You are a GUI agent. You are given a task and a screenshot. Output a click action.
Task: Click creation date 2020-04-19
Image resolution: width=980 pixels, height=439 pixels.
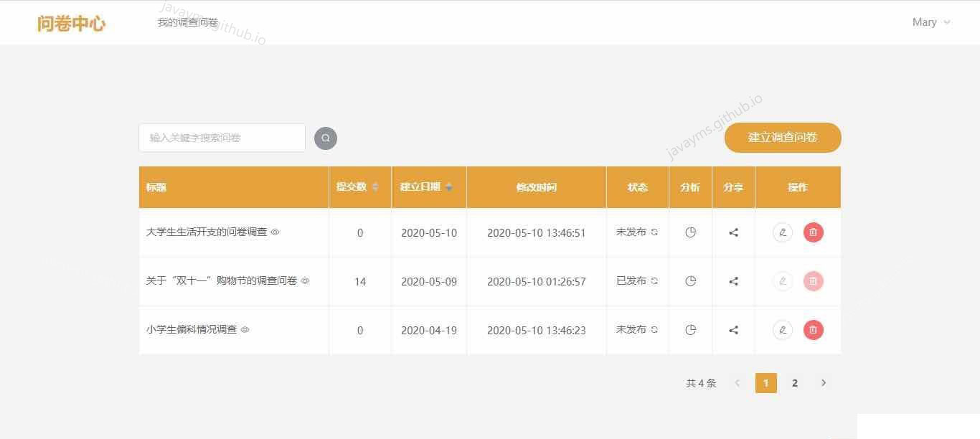coord(429,331)
